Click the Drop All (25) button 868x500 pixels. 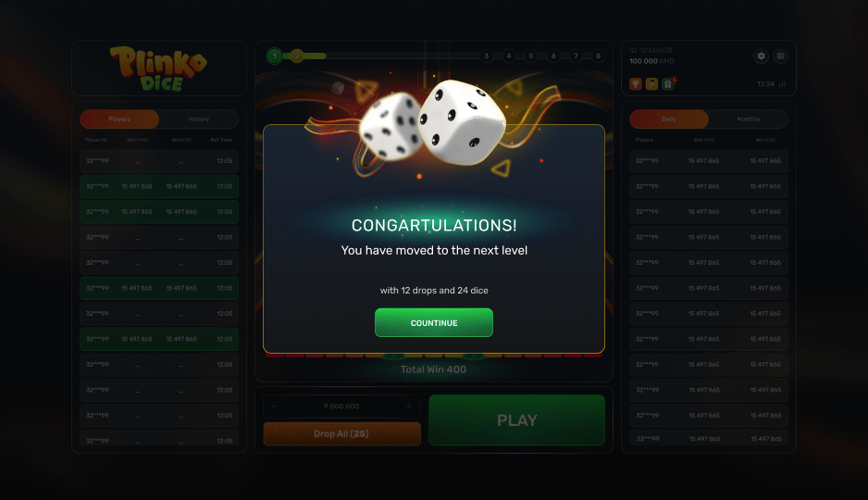tap(341, 433)
